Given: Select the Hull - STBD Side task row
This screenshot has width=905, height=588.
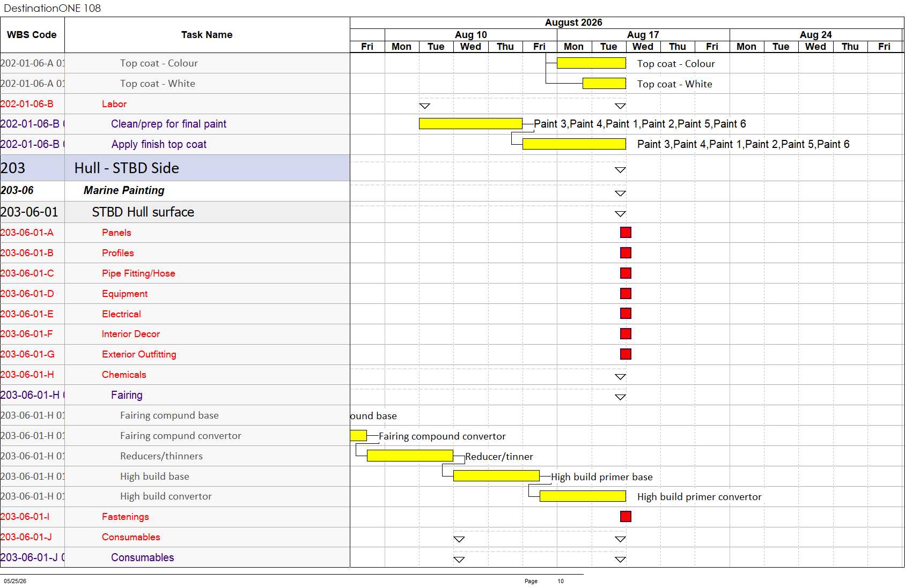Looking at the screenshot, I should pyautogui.click(x=175, y=168).
